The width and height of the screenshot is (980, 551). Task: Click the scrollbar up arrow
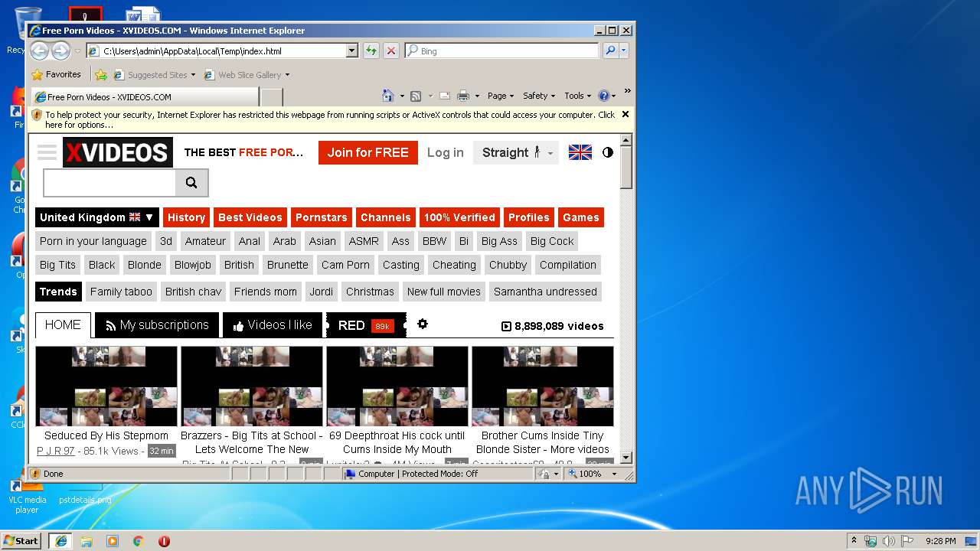(626, 140)
